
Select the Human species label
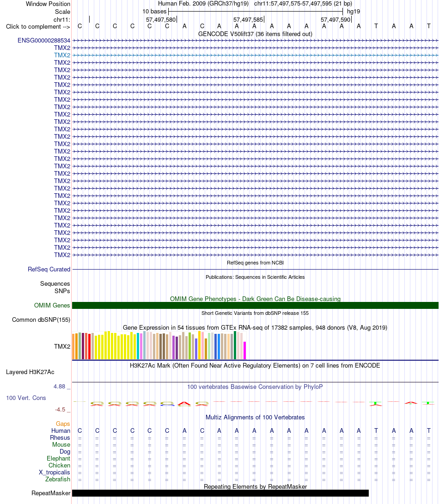point(61,431)
